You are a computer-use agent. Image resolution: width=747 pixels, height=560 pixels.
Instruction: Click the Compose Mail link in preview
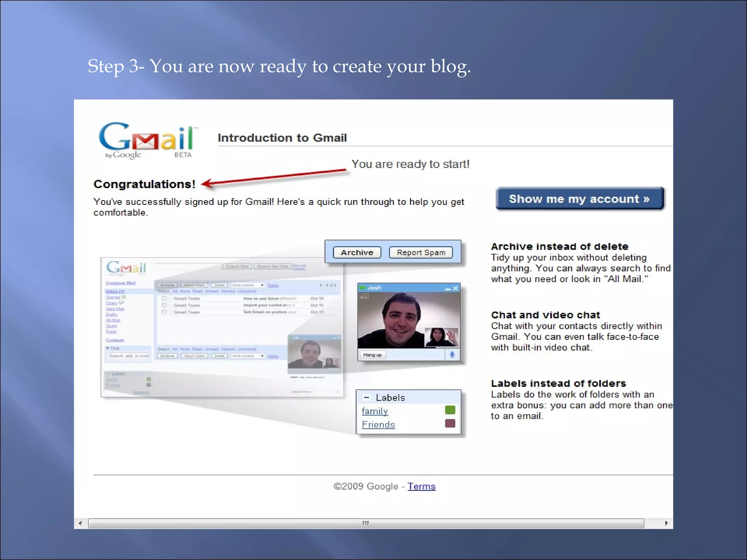120,283
